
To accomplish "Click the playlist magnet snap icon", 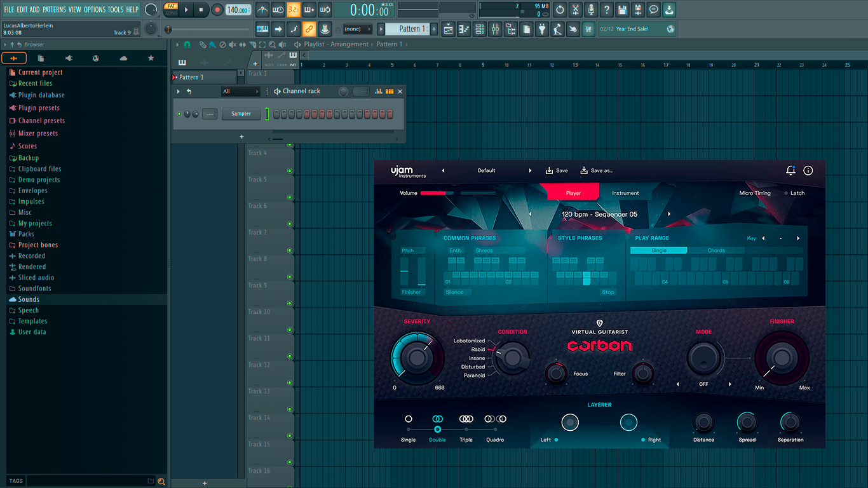I will coord(187,44).
